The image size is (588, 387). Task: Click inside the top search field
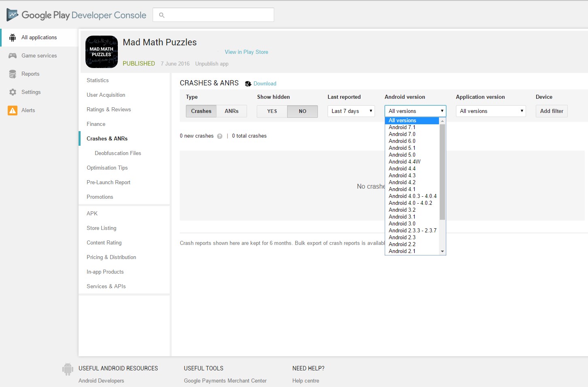pyautogui.click(x=213, y=15)
